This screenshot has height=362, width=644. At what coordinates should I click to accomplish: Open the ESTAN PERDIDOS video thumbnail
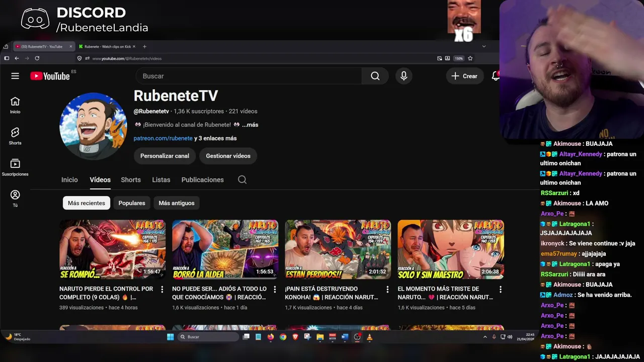click(338, 249)
